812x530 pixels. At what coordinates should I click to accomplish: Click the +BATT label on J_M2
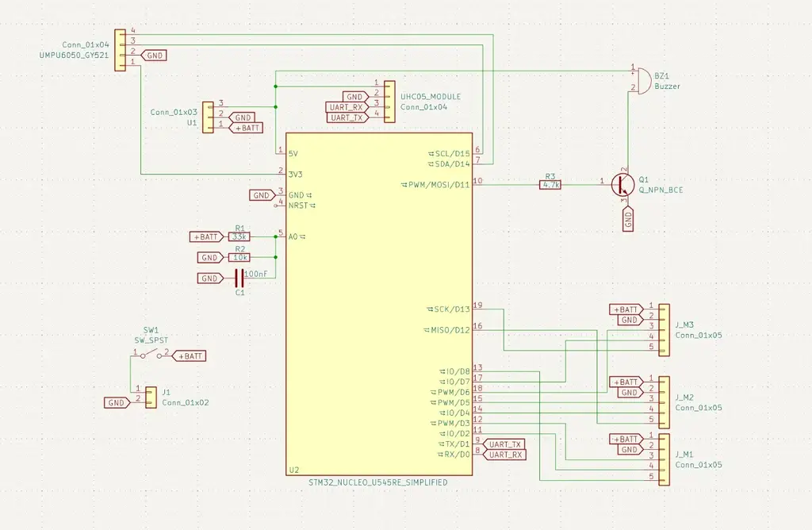tap(626, 382)
